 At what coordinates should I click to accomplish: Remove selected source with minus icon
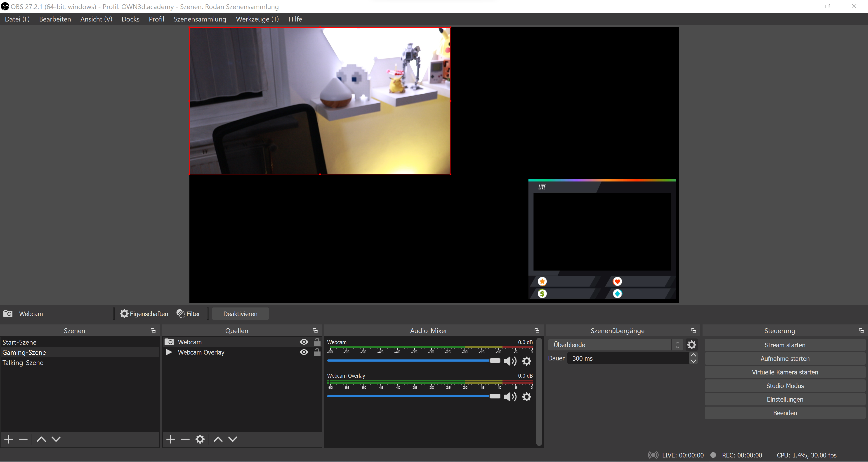185,439
